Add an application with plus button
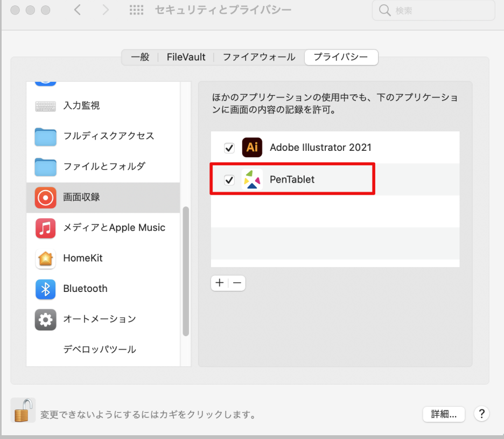 click(220, 283)
